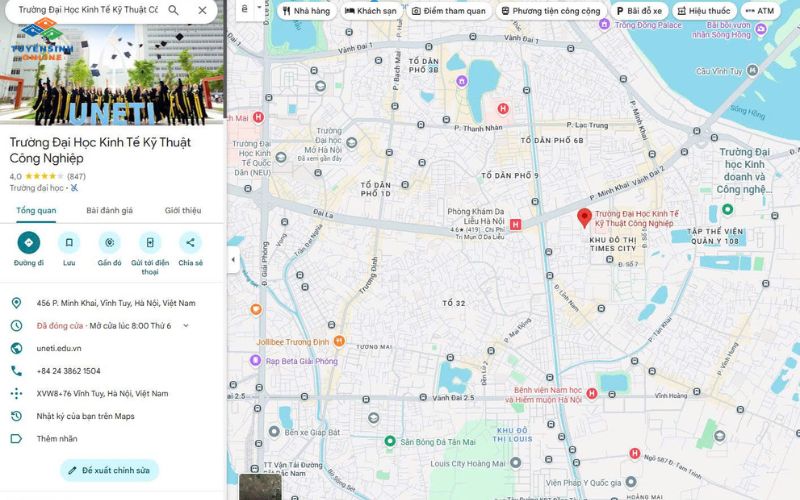
Task: Open Nhật ký của bạn trên Maps
Action: click(85, 416)
